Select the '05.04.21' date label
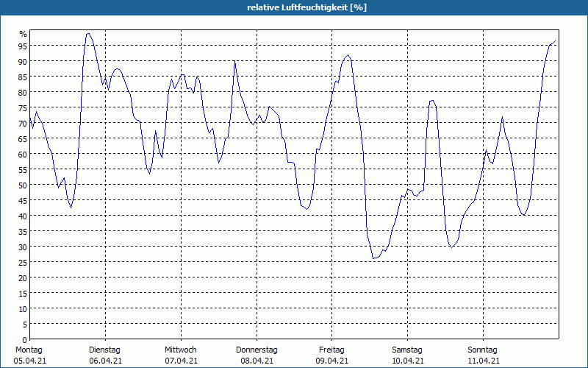This screenshot has height=368, width=588. (30, 361)
